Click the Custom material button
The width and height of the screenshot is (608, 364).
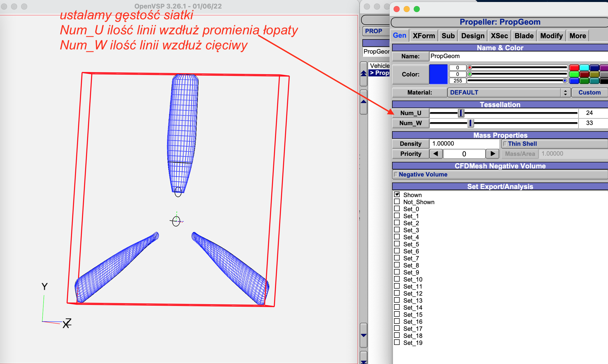589,93
